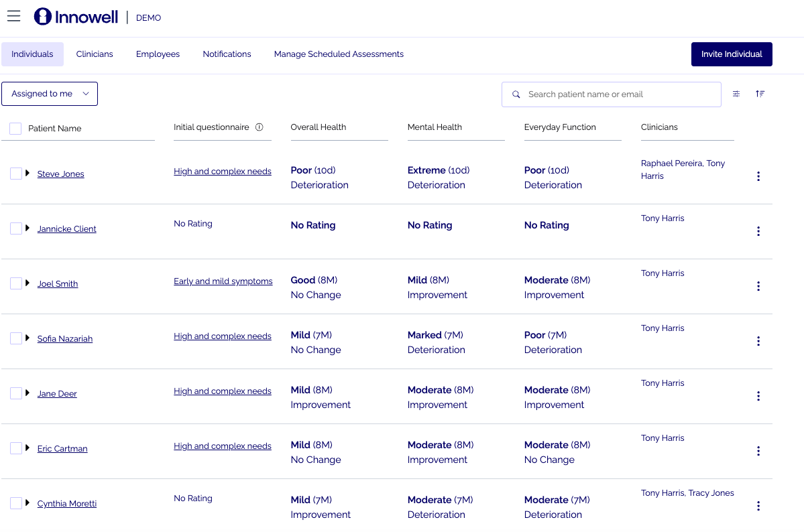Expand the Steve Jones row arrow
804x532 pixels.
(27, 173)
